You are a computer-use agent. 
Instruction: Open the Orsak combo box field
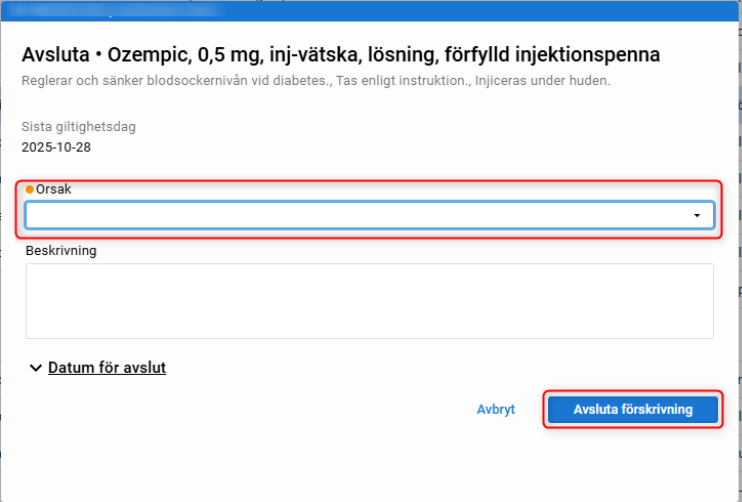click(x=360, y=215)
